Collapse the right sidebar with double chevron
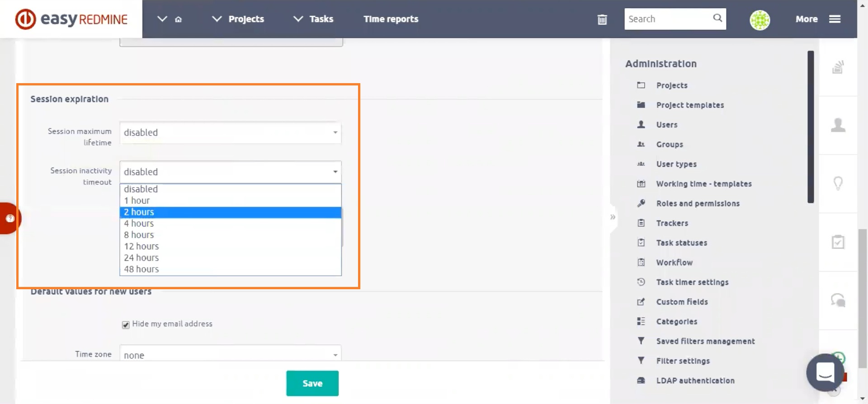 (x=613, y=217)
